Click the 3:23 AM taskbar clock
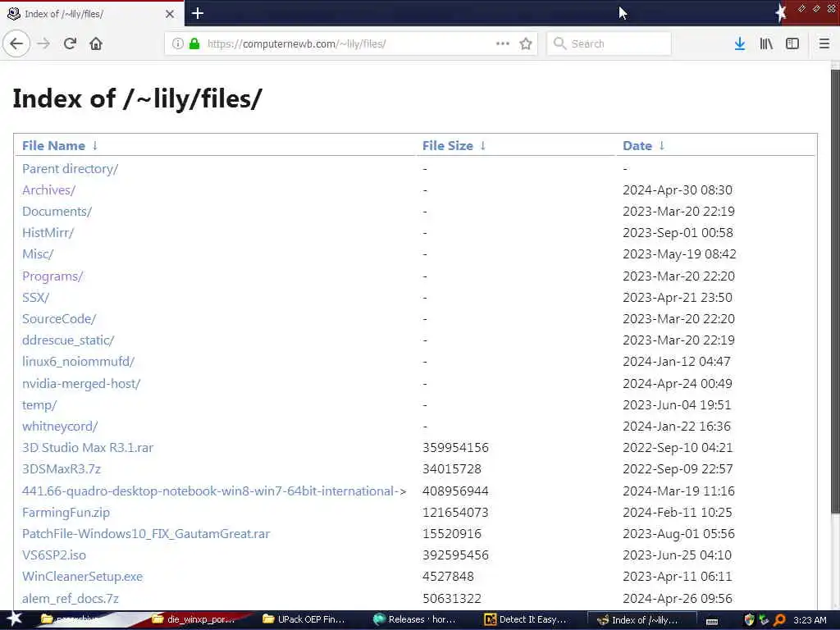Image resolution: width=840 pixels, height=630 pixels. pyautogui.click(x=810, y=620)
